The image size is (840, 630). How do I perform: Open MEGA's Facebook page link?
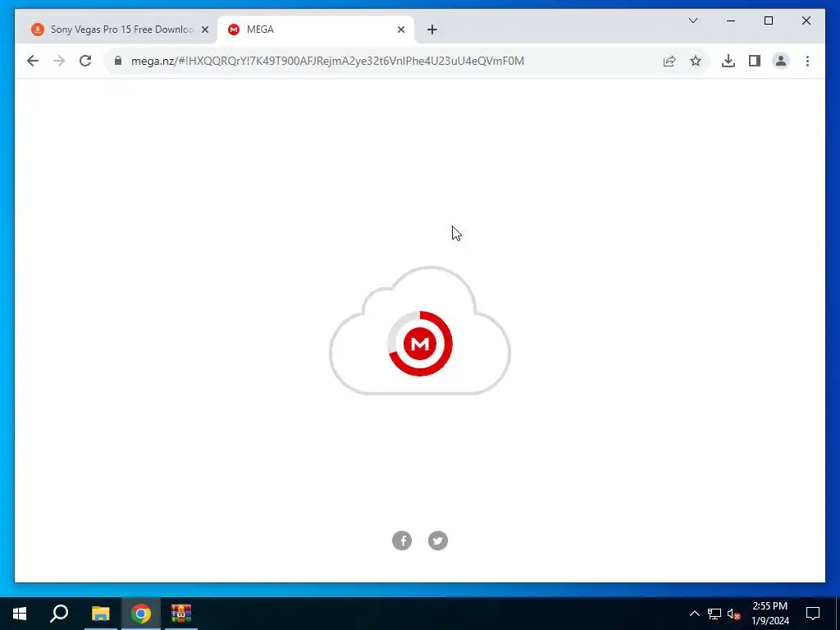(402, 541)
